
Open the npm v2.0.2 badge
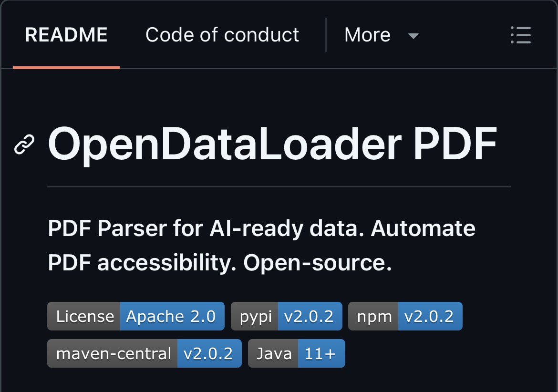coord(405,316)
